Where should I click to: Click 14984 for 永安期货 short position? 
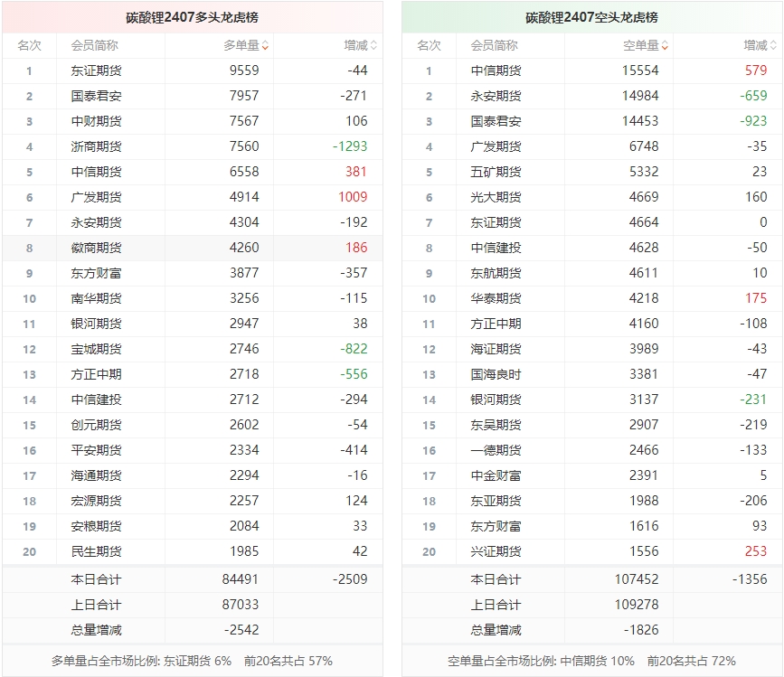click(640, 96)
